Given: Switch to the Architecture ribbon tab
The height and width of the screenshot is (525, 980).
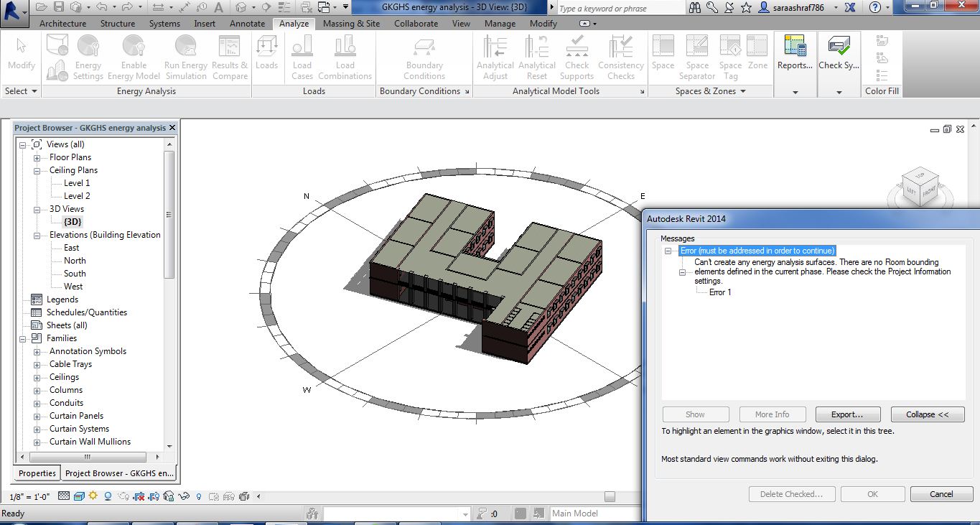Looking at the screenshot, I should pyautogui.click(x=62, y=23).
